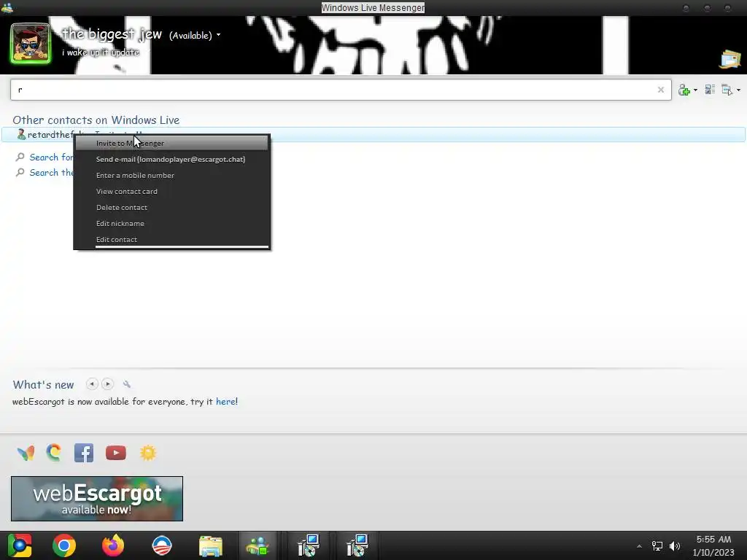
Task: Select View contact card
Action: (x=172, y=192)
